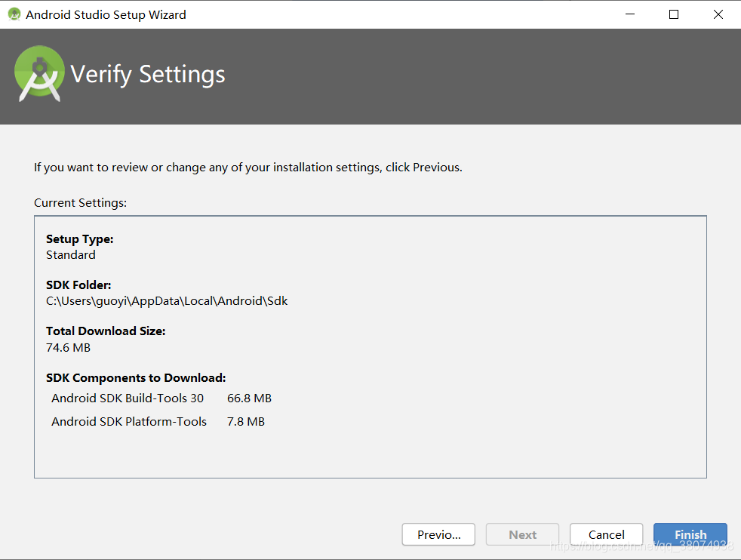Click the Android Studio icon in title bar

pyautogui.click(x=14, y=14)
